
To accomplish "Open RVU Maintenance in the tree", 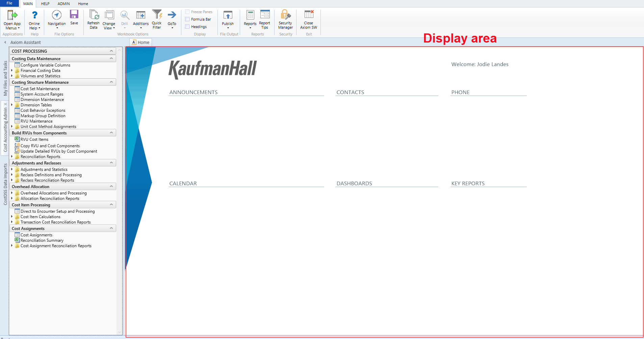I will (x=36, y=121).
